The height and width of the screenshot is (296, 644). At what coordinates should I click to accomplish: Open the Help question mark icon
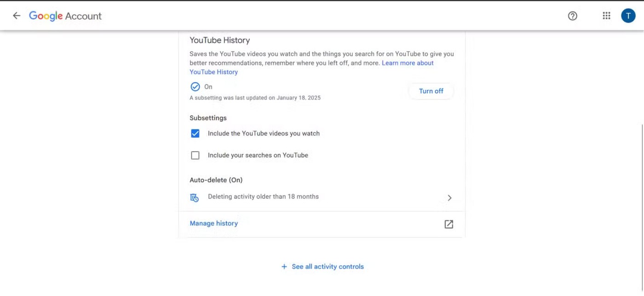pos(572,16)
